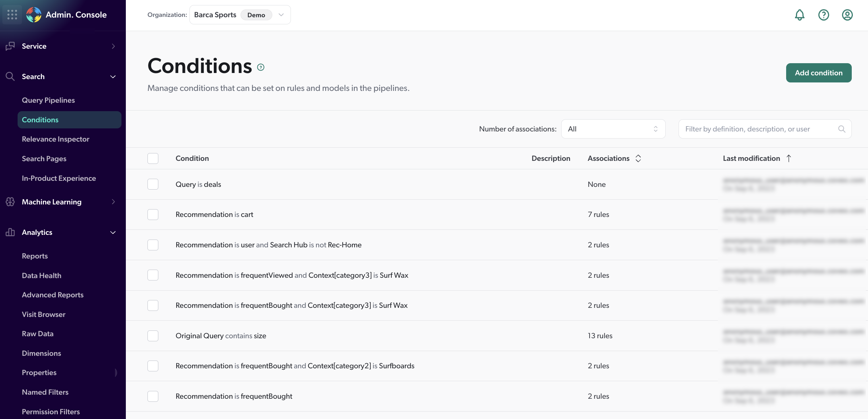Screen dimensions: 868x419
Task: Click the Machine Learning brain icon
Action: [x=10, y=202]
